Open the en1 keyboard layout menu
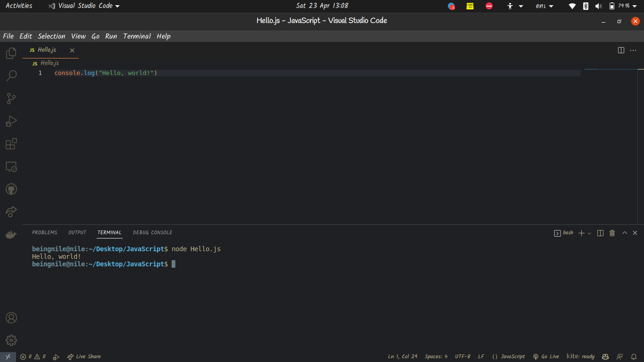The height and width of the screenshot is (362, 644). (544, 6)
